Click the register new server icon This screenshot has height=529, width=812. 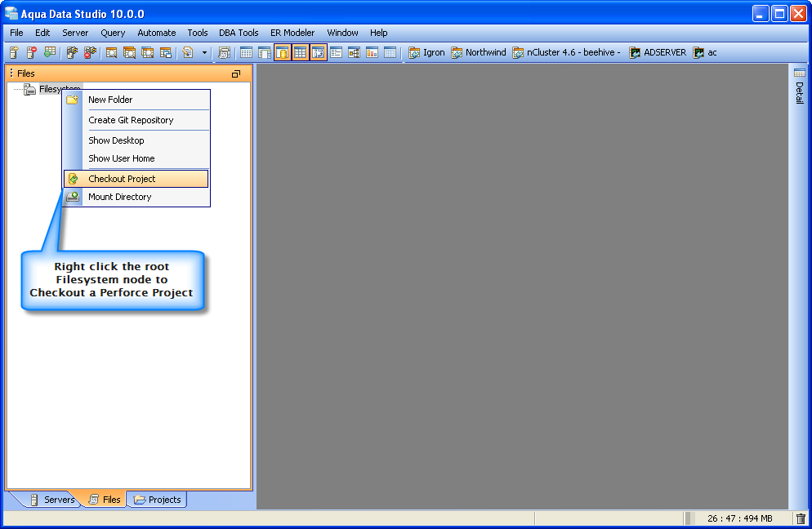[14, 52]
